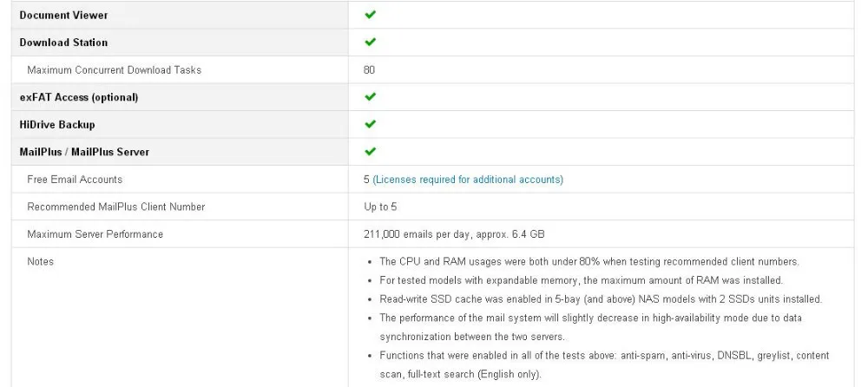Click the Maximum Server Performance label
Screen dimensions: 868x387
tap(95, 234)
